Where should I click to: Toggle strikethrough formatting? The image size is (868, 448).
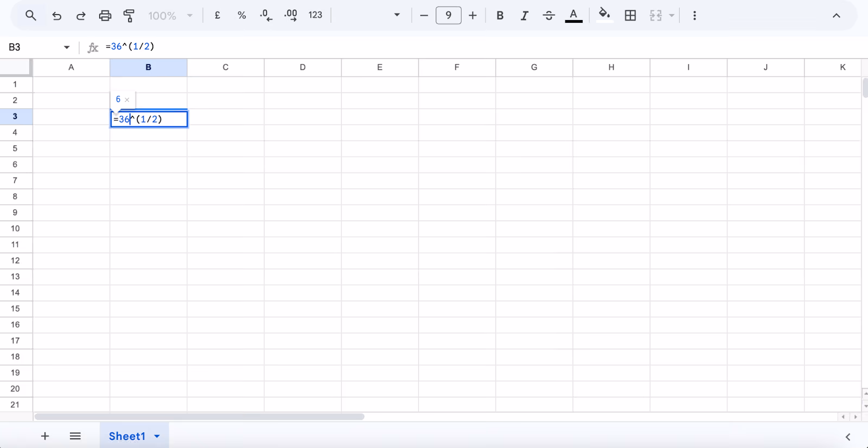tap(549, 16)
